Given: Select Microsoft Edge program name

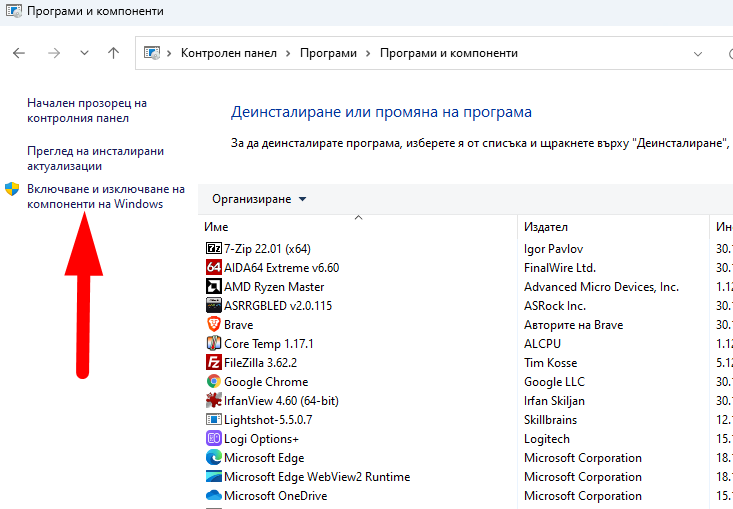Looking at the screenshot, I should (x=264, y=458).
